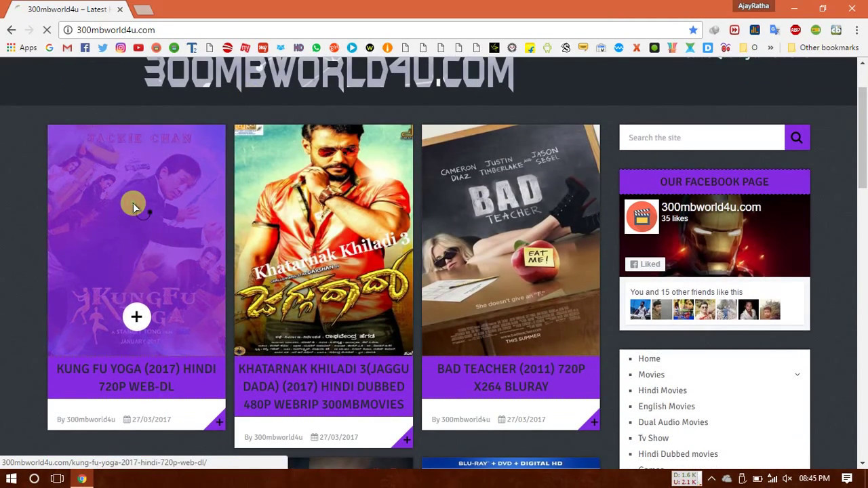This screenshot has width=868, height=488.
Task: Open the Facebook bookmark icon
Action: pos(85,47)
